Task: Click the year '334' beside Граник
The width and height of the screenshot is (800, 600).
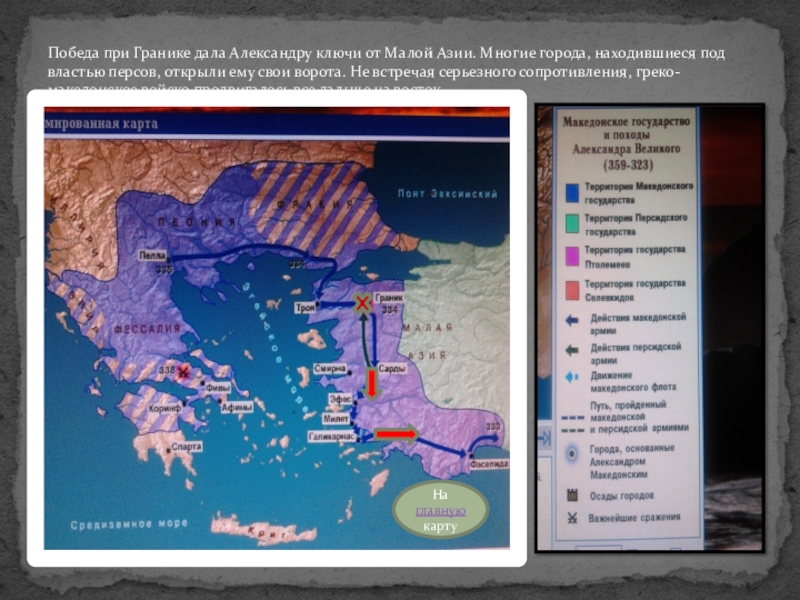Action: pyautogui.click(x=389, y=310)
